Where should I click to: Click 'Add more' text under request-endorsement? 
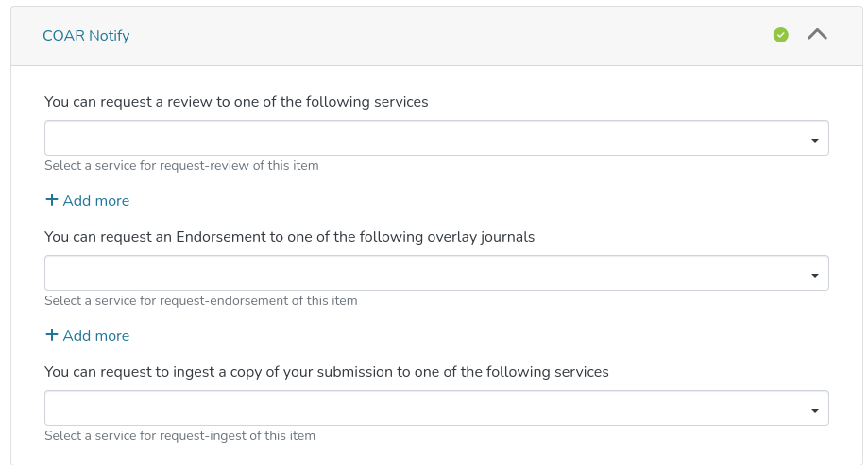tap(96, 336)
